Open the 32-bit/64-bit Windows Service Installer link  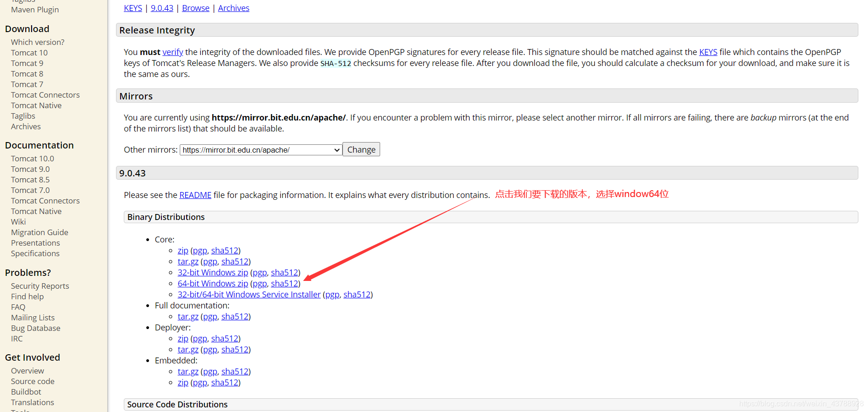point(249,295)
